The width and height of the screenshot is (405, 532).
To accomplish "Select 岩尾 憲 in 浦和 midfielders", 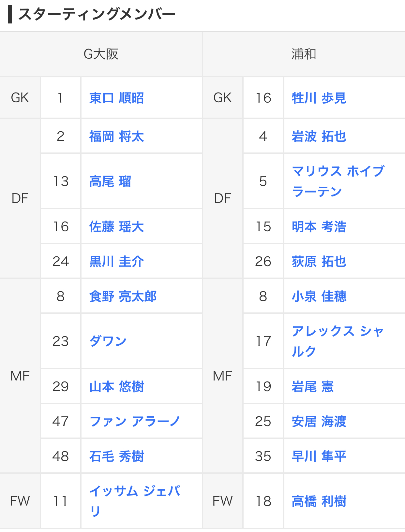I will pos(312,387).
